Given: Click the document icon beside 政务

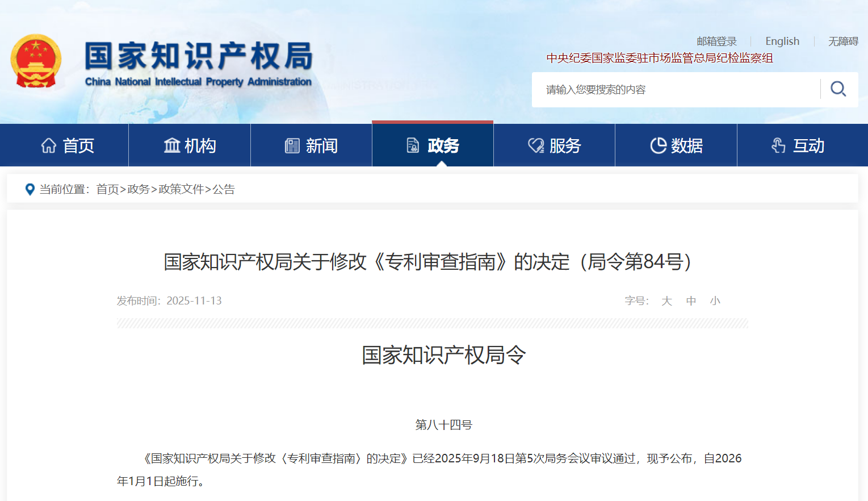Looking at the screenshot, I should (x=413, y=146).
